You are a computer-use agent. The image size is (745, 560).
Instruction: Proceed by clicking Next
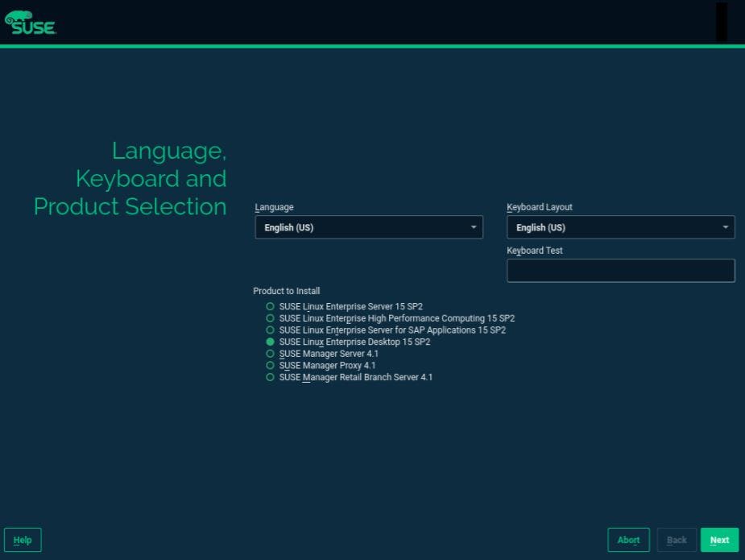pyautogui.click(x=718, y=540)
